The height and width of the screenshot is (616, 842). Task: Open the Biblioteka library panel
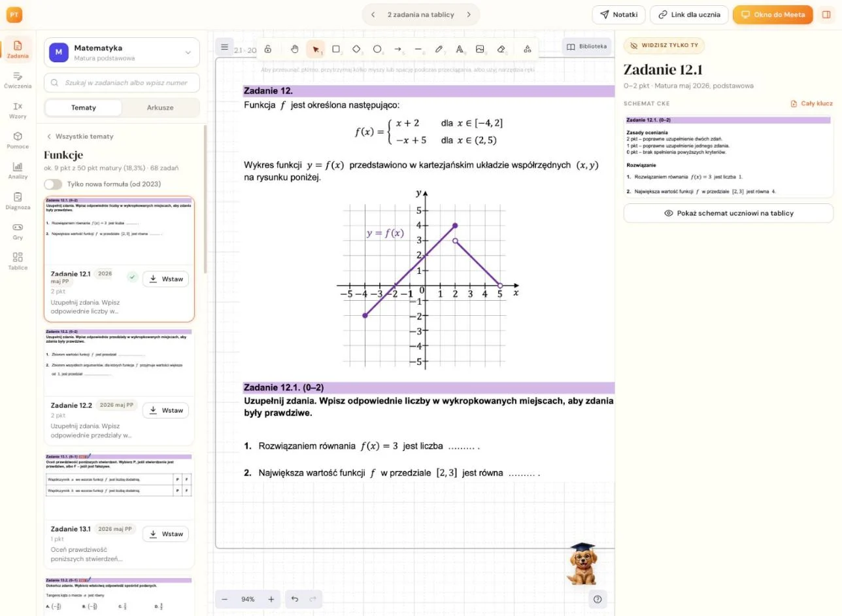[x=587, y=46]
